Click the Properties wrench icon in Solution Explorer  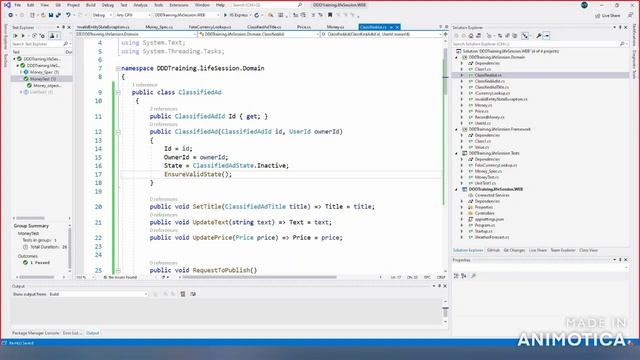539,36
